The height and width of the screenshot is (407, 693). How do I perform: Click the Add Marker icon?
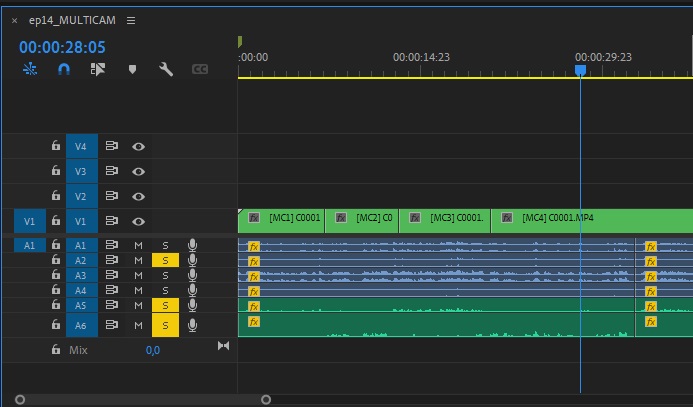click(x=132, y=70)
